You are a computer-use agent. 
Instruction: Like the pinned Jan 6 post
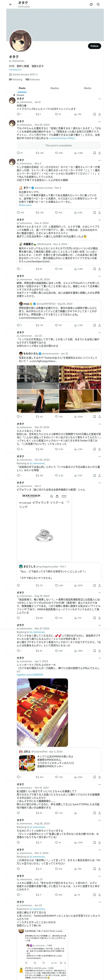[x=58, y=114]
